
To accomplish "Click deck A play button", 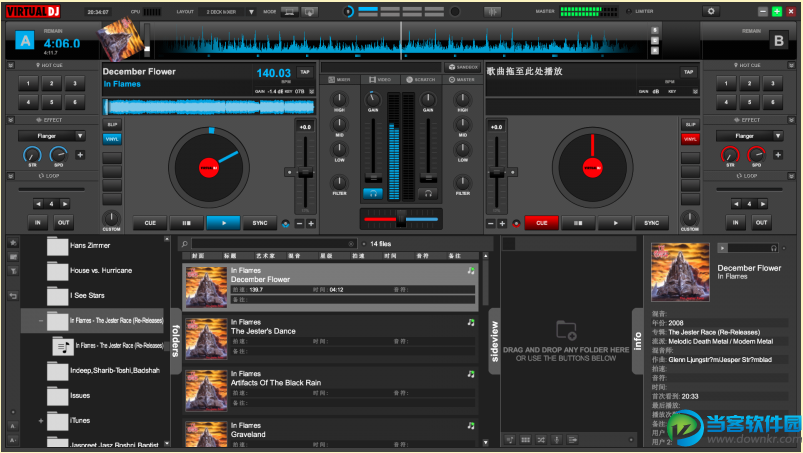I will [223, 223].
